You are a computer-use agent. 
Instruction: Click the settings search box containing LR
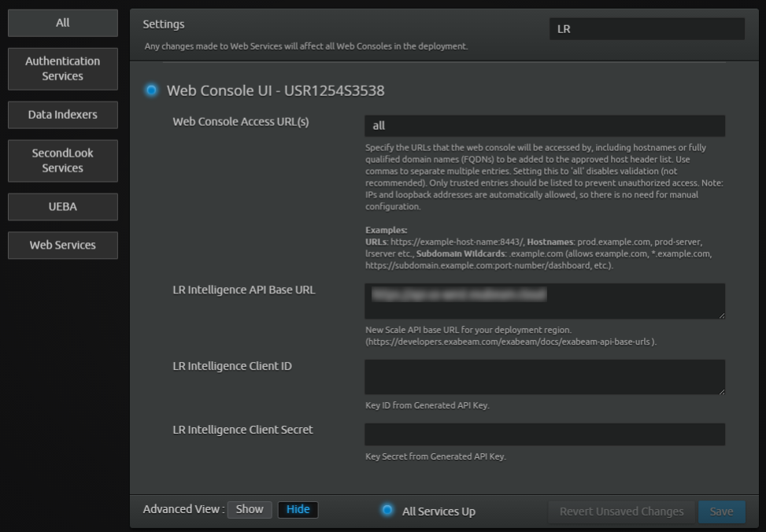[646, 29]
